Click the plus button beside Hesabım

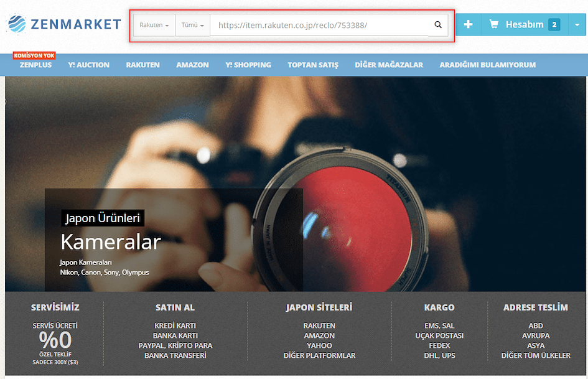[x=468, y=24]
